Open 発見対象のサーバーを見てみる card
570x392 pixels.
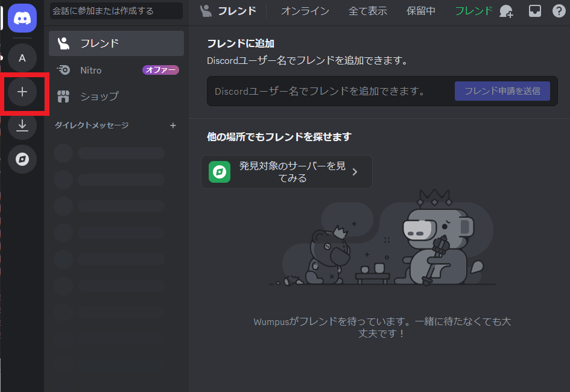pos(287,172)
